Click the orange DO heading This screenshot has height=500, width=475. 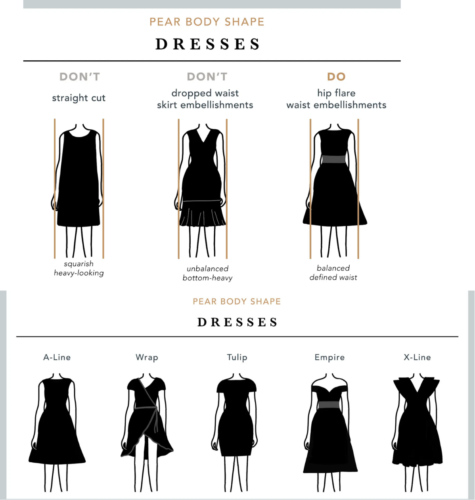coord(336,77)
